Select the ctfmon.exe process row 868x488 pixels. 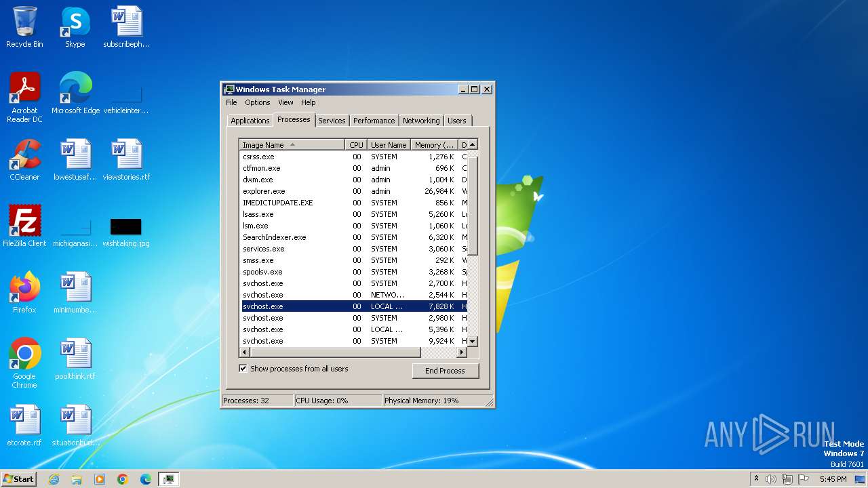tap(353, 168)
